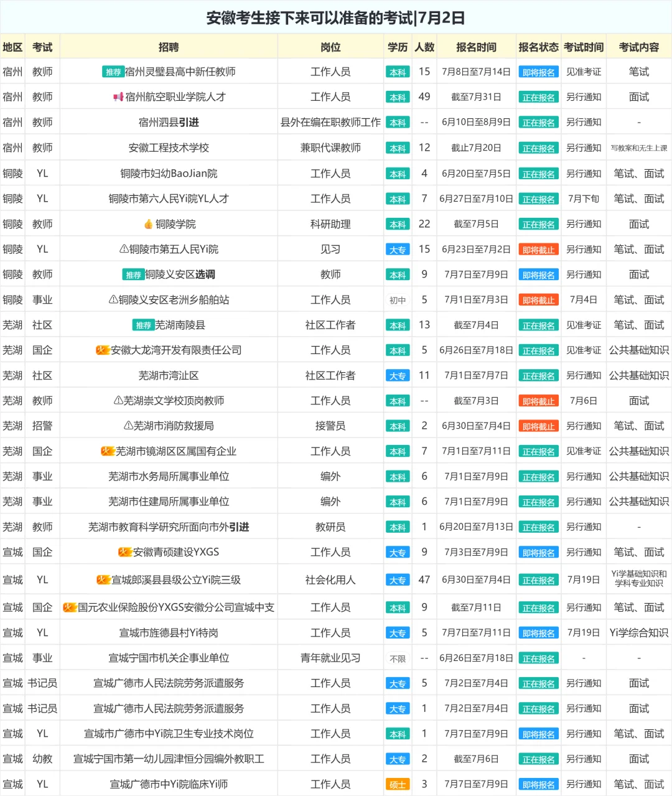This screenshot has width=672, height=796.
Task: Click the 即将截止 status for 铜陵市第五人民Yi院
Action: click(538, 250)
